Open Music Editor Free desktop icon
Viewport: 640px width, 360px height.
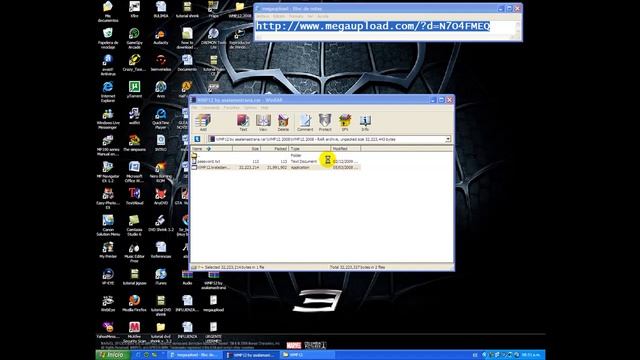point(134,252)
